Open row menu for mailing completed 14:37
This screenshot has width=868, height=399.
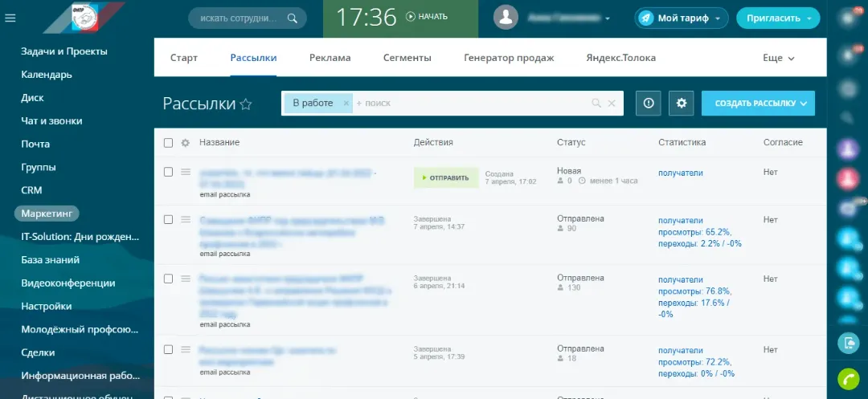coord(186,219)
